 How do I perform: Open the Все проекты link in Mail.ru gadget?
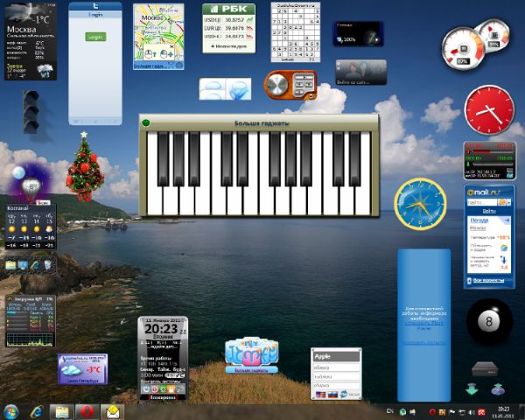[490, 281]
